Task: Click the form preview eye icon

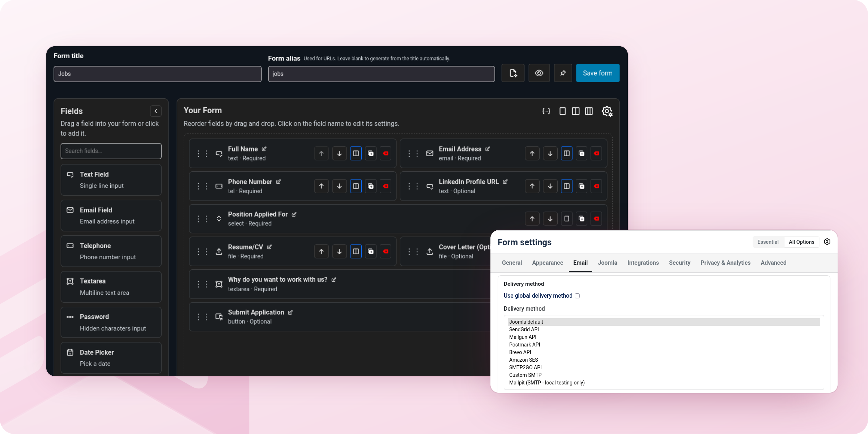Action: (539, 73)
